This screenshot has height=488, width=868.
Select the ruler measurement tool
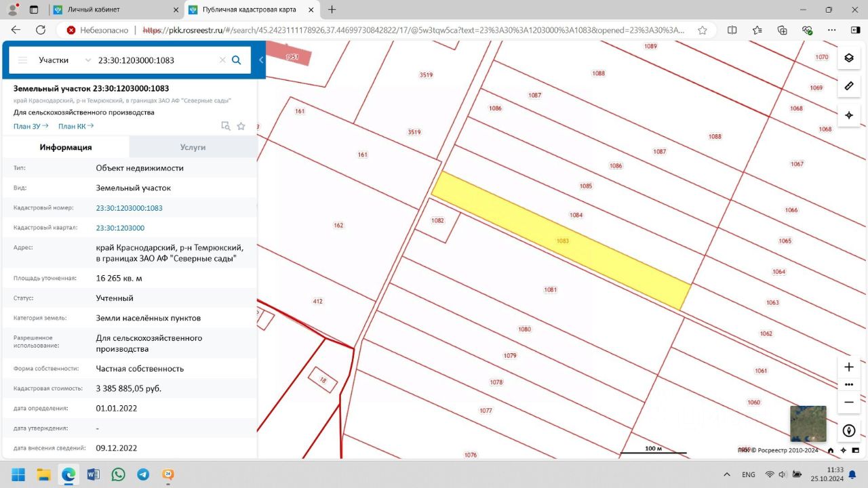click(x=848, y=86)
